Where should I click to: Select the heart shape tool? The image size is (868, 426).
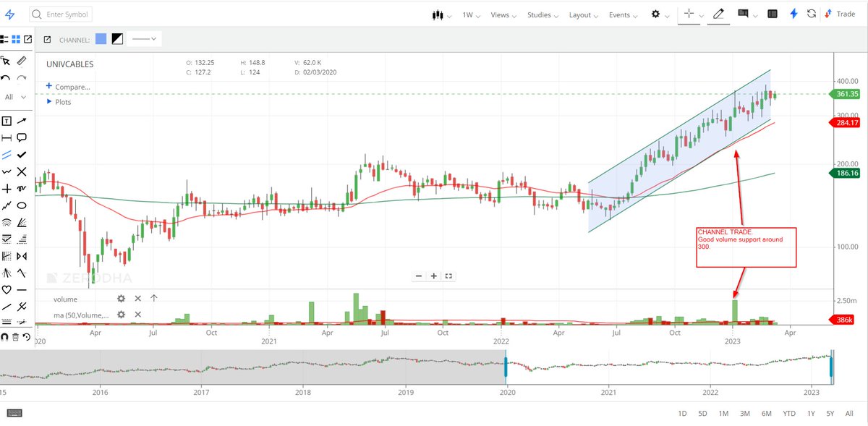click(7, 289)
